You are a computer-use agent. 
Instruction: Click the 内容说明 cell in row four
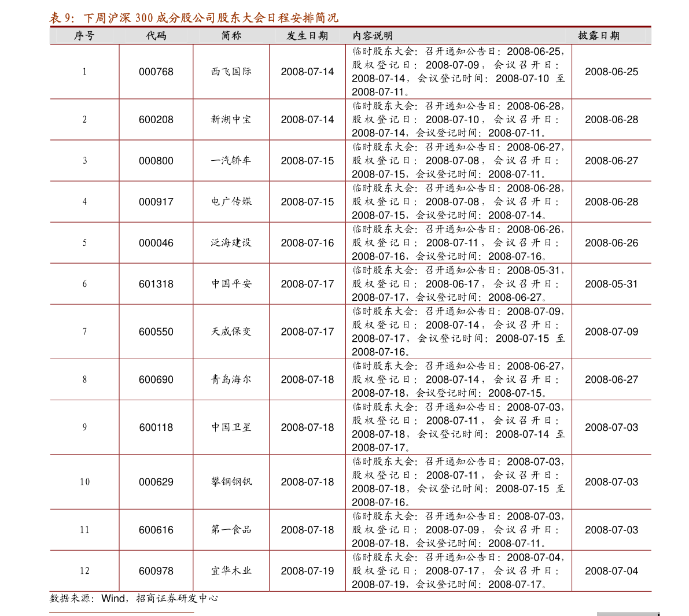pyautogui.click(x=457, y=201)
